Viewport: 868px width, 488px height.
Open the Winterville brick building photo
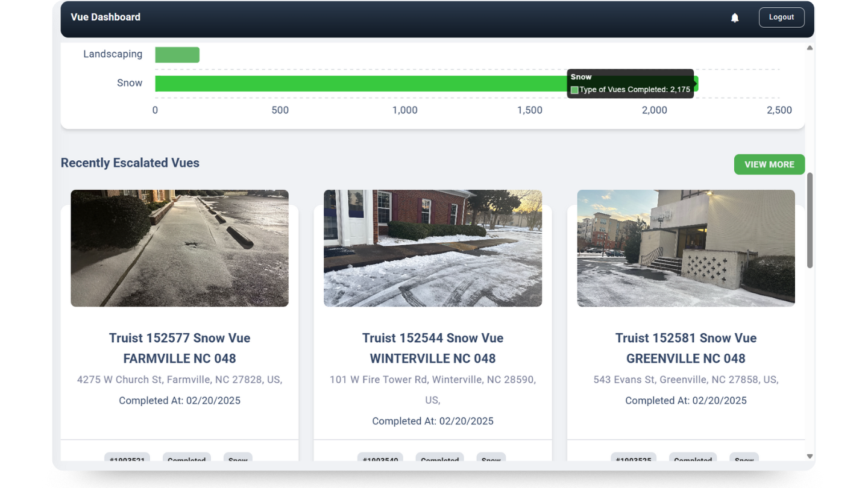[x=433, y=248]
